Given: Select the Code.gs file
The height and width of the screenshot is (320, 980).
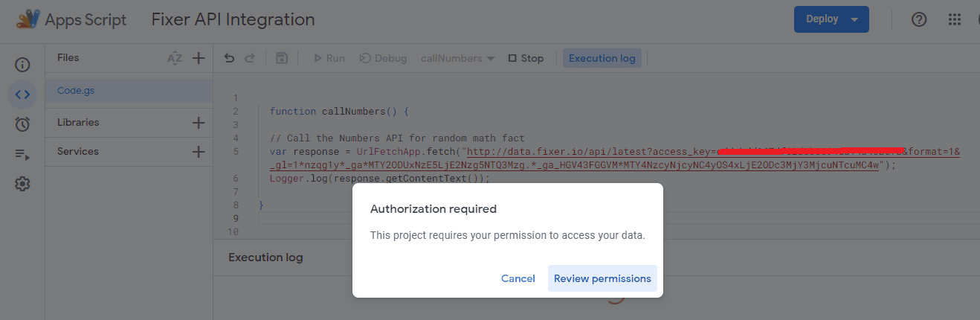Looking at the screenshot, I should (129, 91).
